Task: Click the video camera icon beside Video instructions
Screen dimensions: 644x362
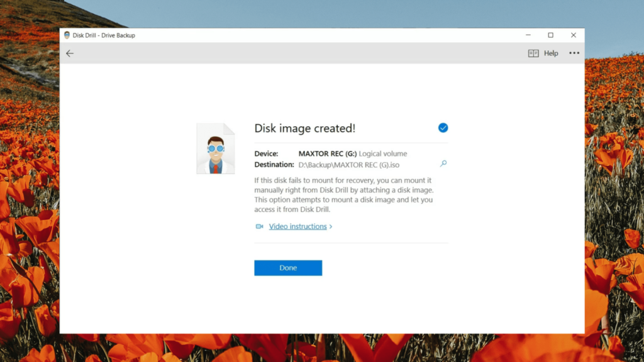Action: [x=259, y=226]
